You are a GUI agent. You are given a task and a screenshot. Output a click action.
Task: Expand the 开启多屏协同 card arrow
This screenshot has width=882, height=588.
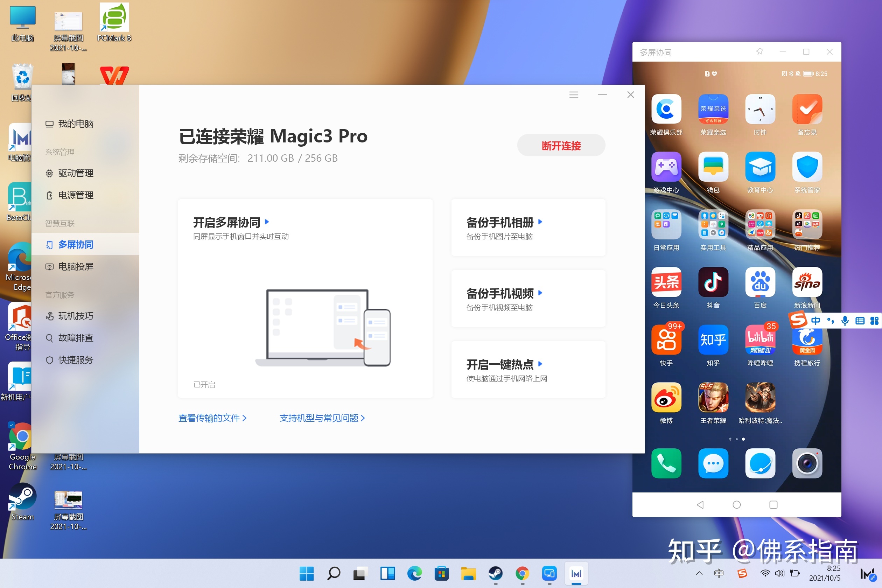coord(267,222)
